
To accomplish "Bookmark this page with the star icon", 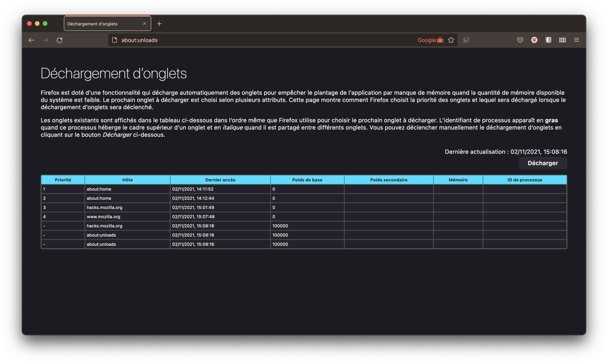I will (451, 40).
